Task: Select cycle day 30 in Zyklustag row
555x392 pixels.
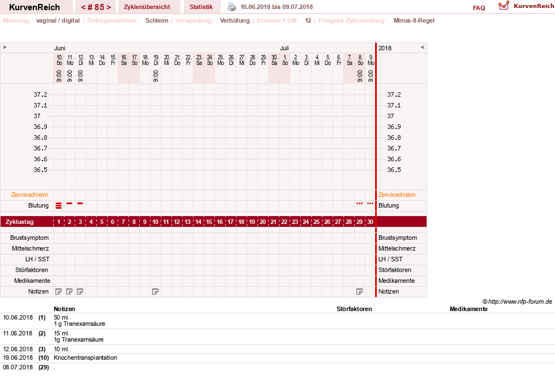Action: click(x=370, y=222)
